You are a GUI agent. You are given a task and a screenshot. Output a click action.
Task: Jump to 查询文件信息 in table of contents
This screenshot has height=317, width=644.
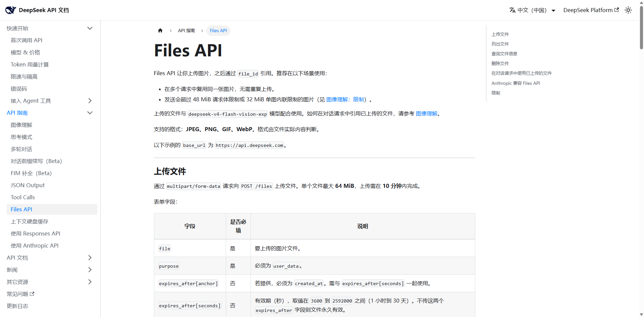coord(504,54)
